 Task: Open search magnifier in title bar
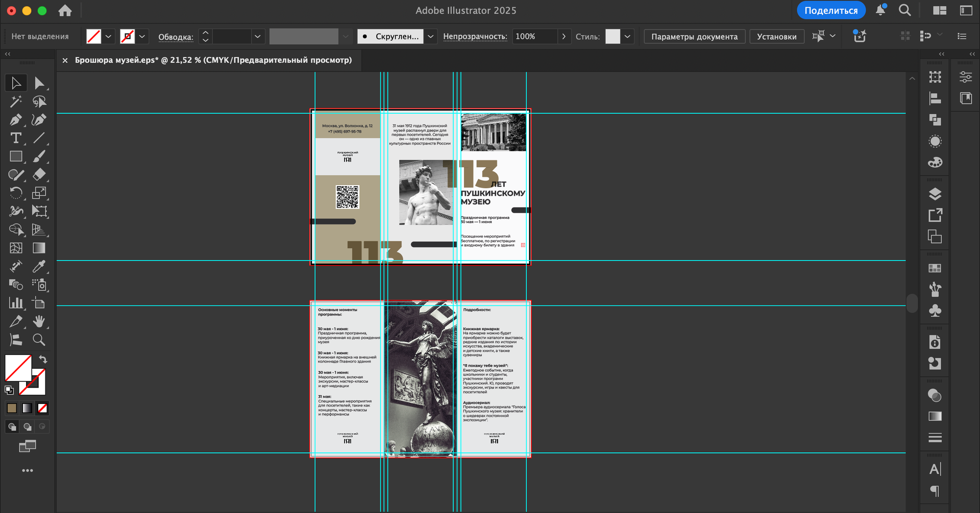pos(904,10)
